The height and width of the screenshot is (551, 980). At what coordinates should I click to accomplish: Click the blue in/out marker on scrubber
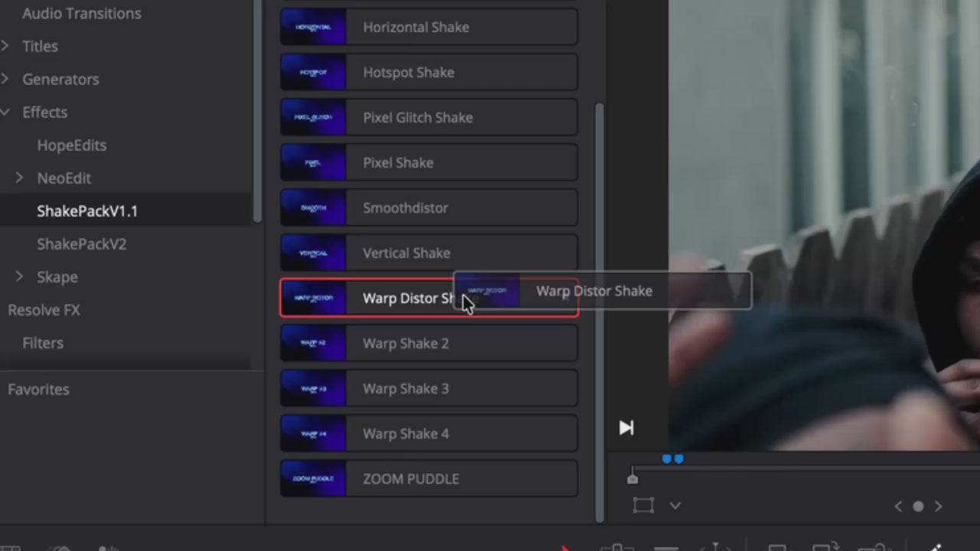point(672,459)
